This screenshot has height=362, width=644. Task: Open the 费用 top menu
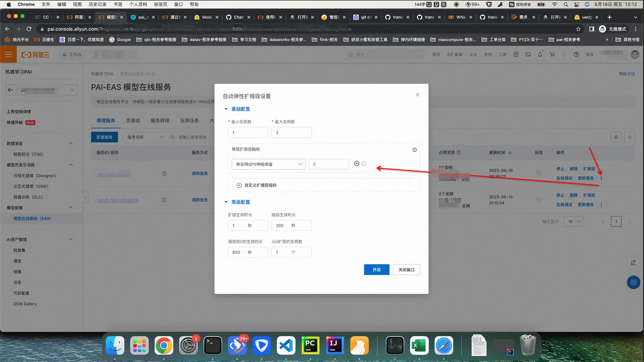click(x=436, y=55)
